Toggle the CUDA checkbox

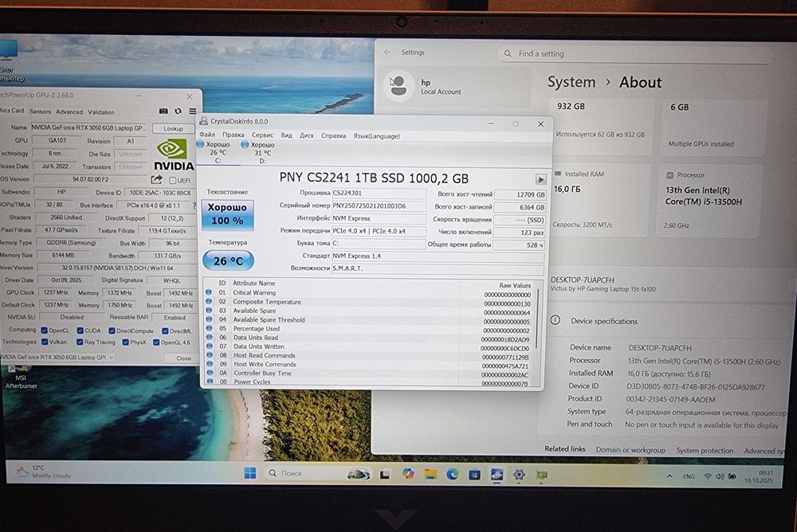coord(80,331)
